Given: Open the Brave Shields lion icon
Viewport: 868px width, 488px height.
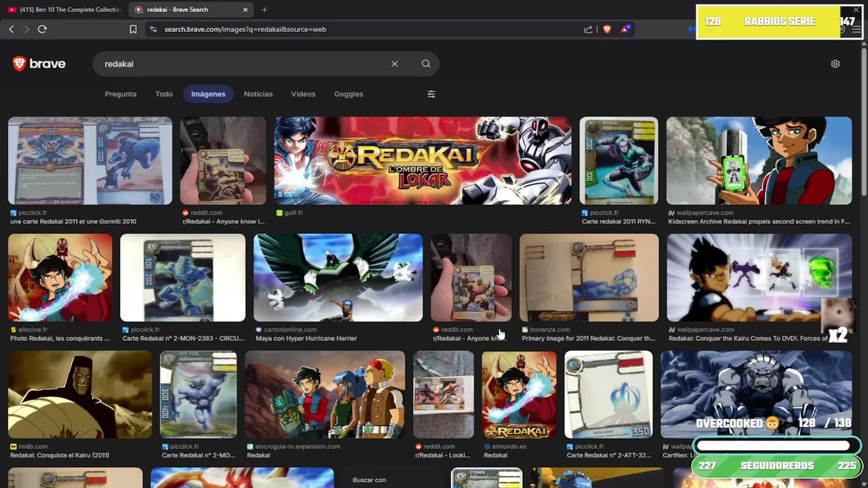Looking at the screenshot, I should point(607,29).
